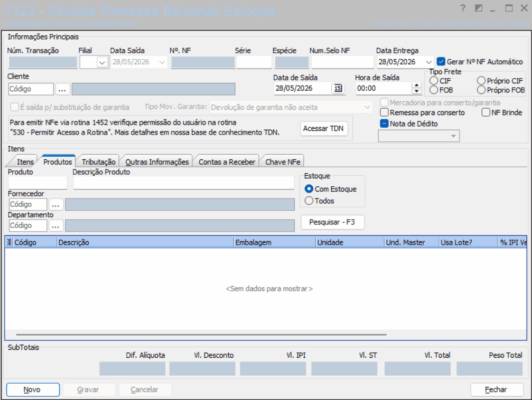Click the Série input field
Image resolution: width=532 pixels, height=400 pixels.
[254, 62]
